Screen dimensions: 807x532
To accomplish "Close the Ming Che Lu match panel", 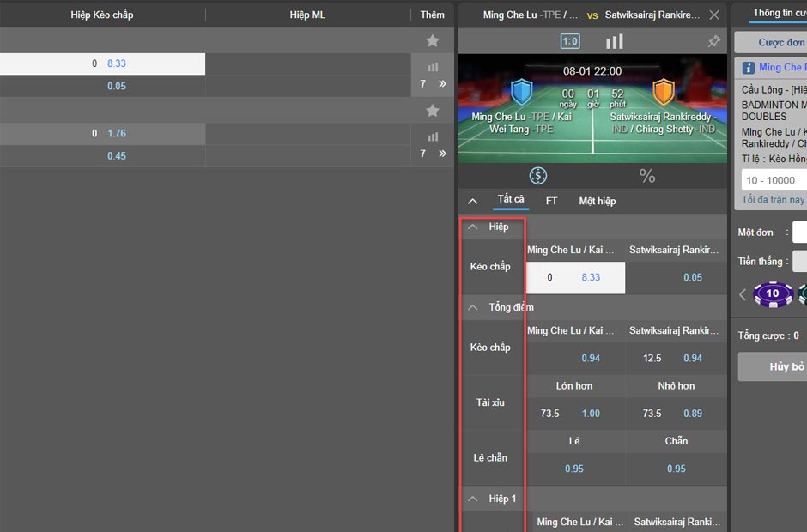I will click(x=714, y=15).
